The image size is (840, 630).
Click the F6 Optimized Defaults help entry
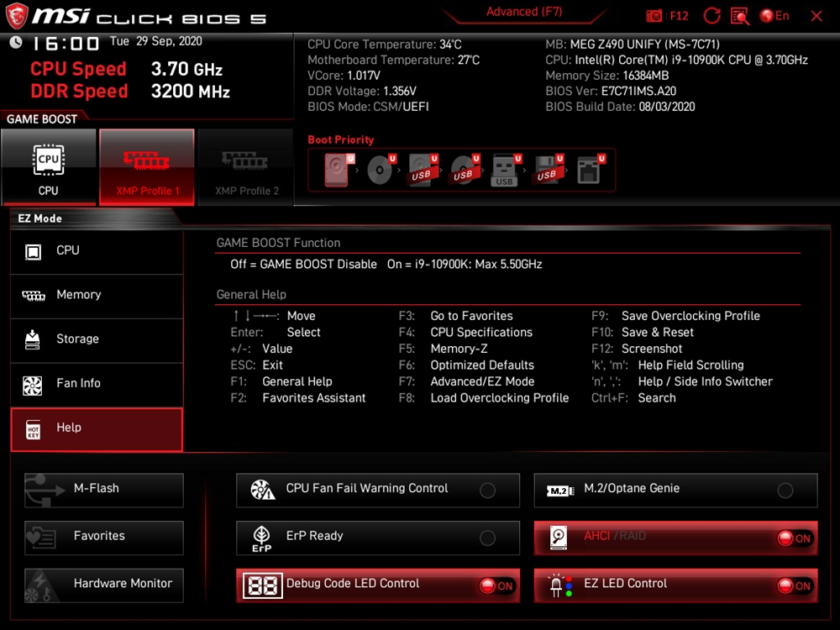[x=466, y=365]
